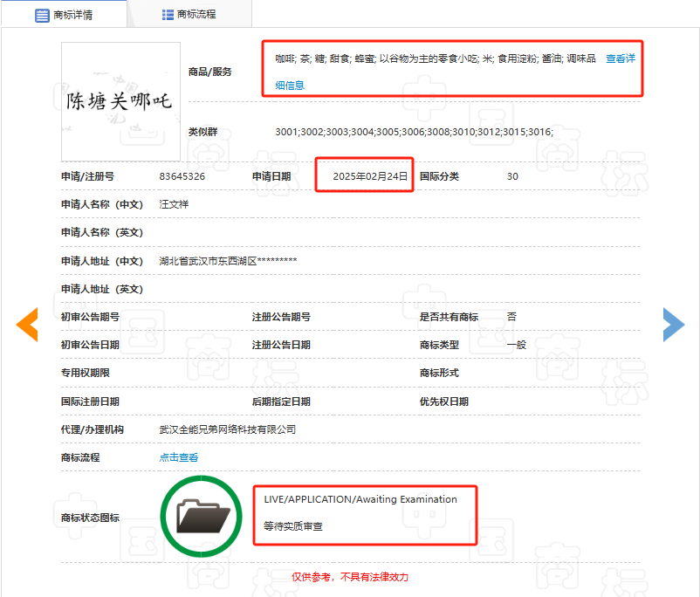The height and width of the screenshot is (597, 700).
Task: Click the agency name 武汉全能兄弟网络科技有限公司
Action: 227,429
